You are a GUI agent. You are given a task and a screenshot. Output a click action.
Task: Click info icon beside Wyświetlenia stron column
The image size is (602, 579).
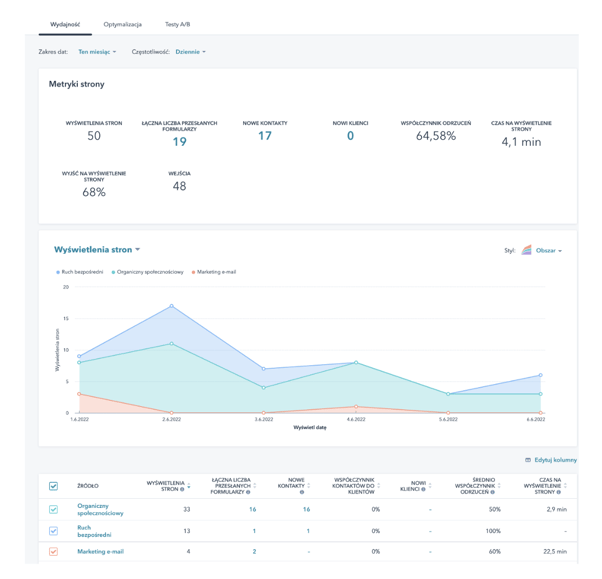click(182, 489)
